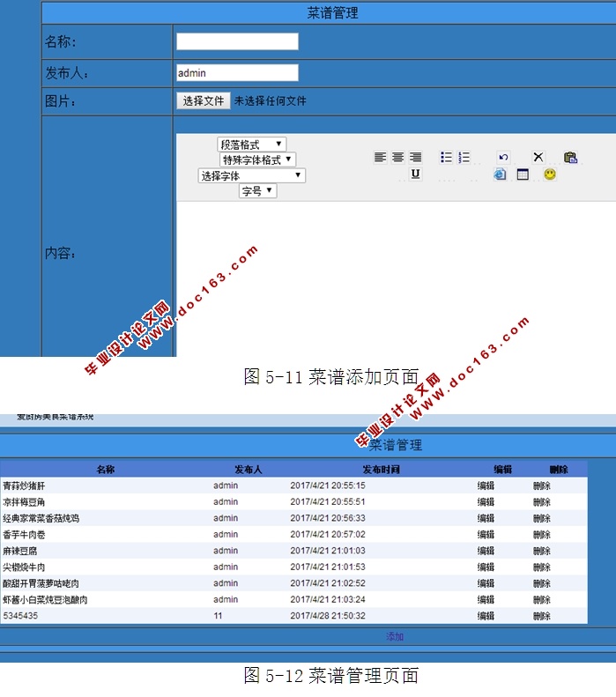Align text right in editor toolbar

pyautogui.click(x=416, y=158)
